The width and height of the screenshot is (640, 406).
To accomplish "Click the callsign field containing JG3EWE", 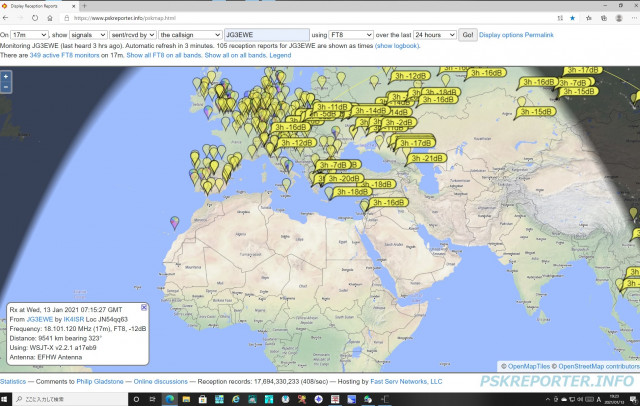I will (x=266, y=34).
